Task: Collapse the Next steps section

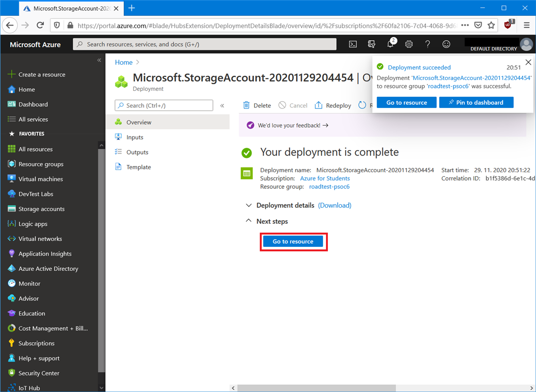Action: click(249, 221)
